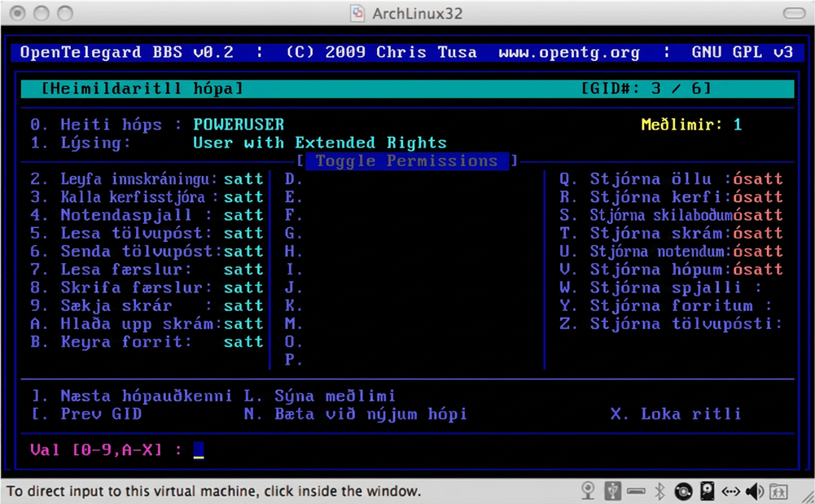Click the empty permission slot 'H.'

click(x=294, y=252)
